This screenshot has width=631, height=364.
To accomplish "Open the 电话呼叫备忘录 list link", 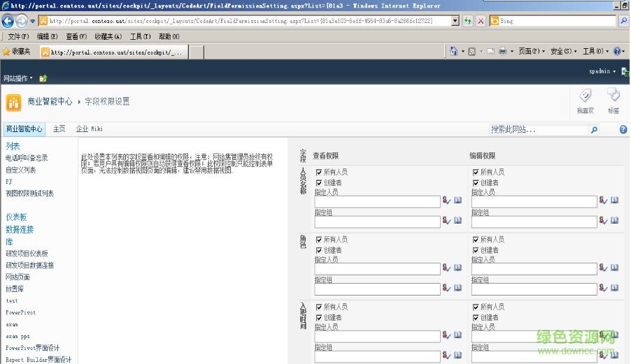I will click(x=27, y=158).
